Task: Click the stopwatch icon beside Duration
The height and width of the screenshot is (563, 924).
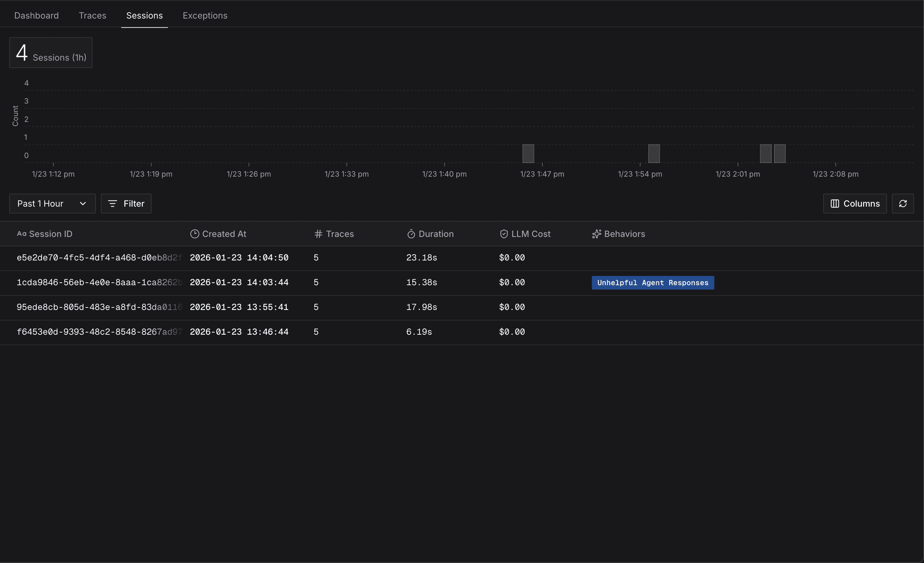Action: (411, 234)
